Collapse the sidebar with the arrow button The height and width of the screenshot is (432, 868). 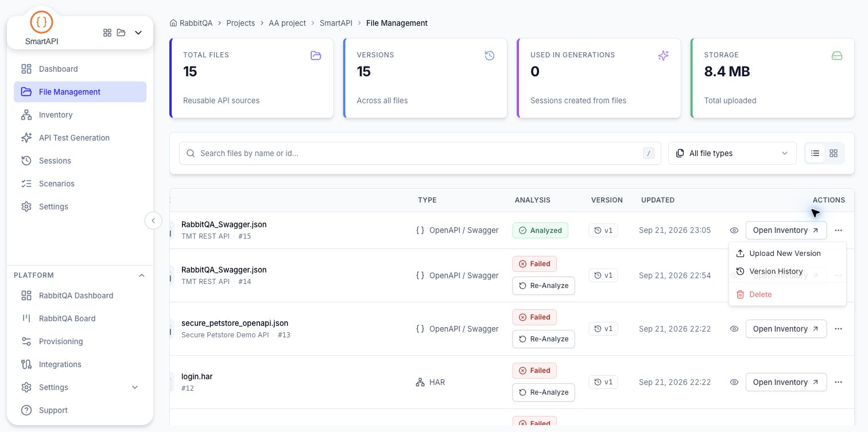pyautogui.click(x=153, y=220)
